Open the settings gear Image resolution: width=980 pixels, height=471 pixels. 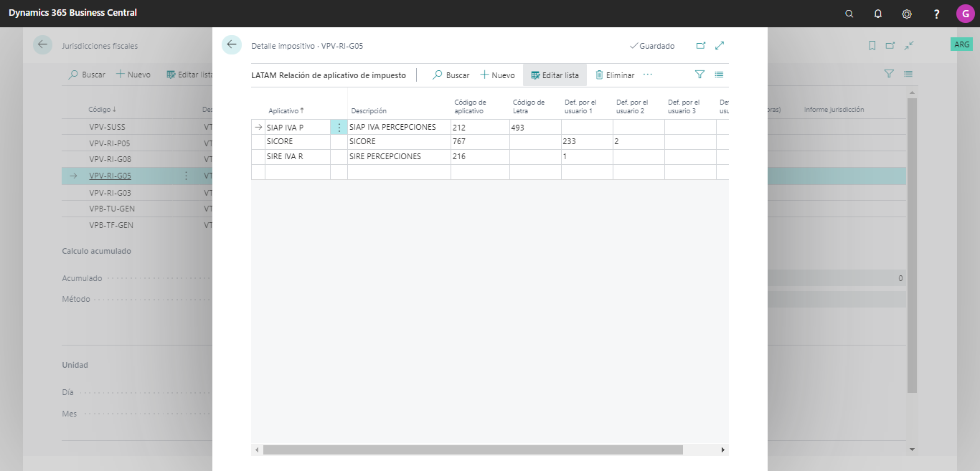point(907,14)
